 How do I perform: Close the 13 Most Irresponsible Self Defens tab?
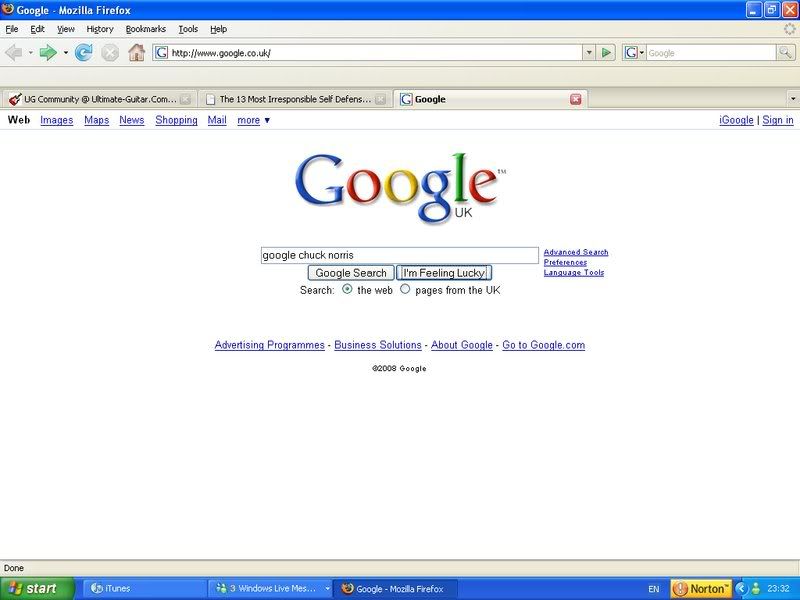(380, 99)
